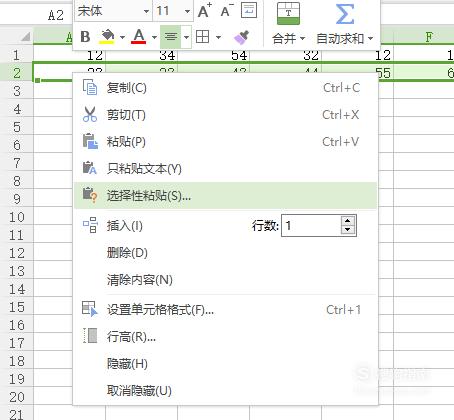Click the A2 name box

point(37,15)
